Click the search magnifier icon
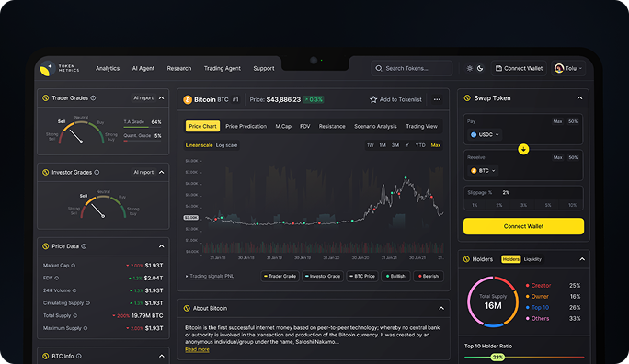Viewport: 629px width, 364px height. [x=378, y=69]
